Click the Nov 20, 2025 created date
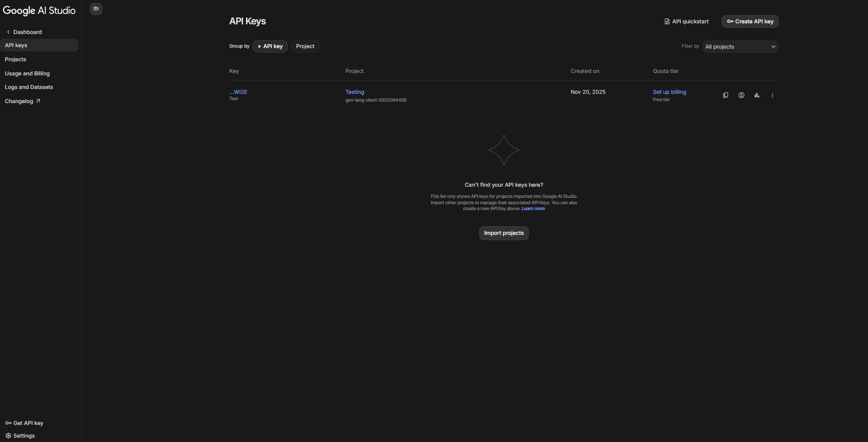This screenshot has width=868, height=442. coord(588,92)
